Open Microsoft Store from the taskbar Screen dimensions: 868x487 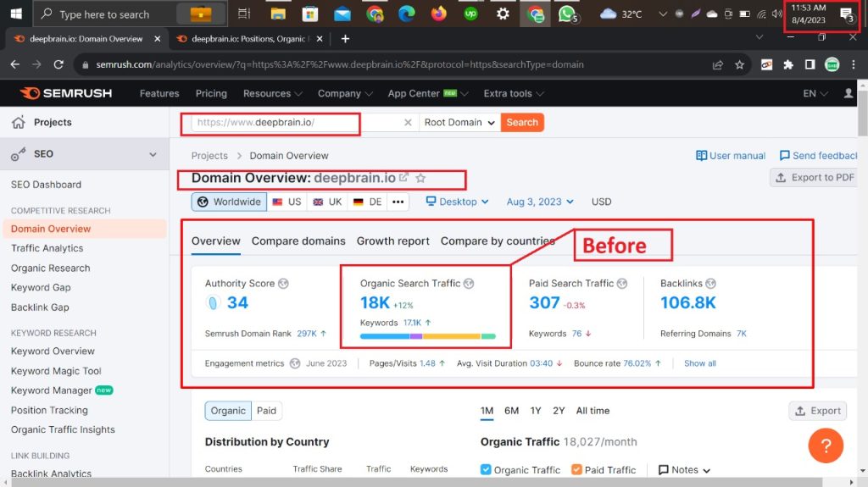(310, 14)
